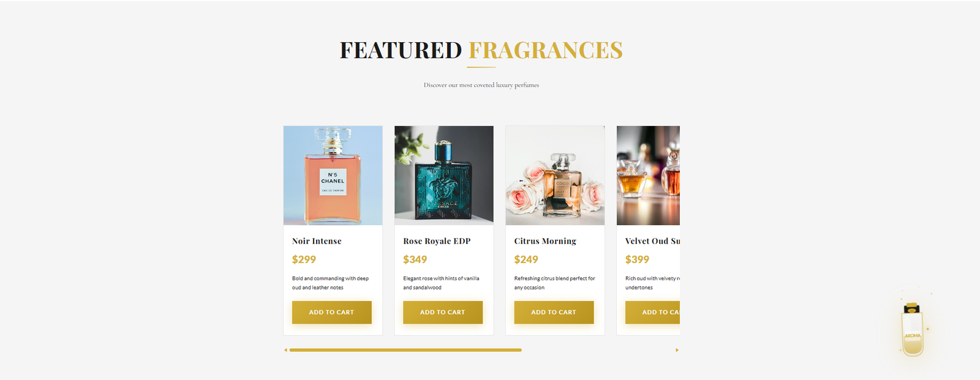Image resolution: width=980 pixels, height=380 pixels.
Task: Select the Velvet Oud product title
Action: [x=652, y=241]
